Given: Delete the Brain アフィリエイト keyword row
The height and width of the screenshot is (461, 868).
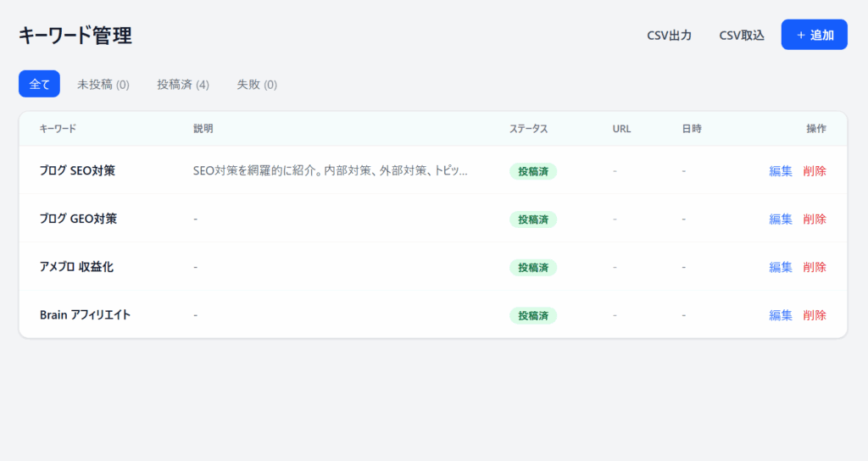Looking at the screenshot, I should [815, 315].
